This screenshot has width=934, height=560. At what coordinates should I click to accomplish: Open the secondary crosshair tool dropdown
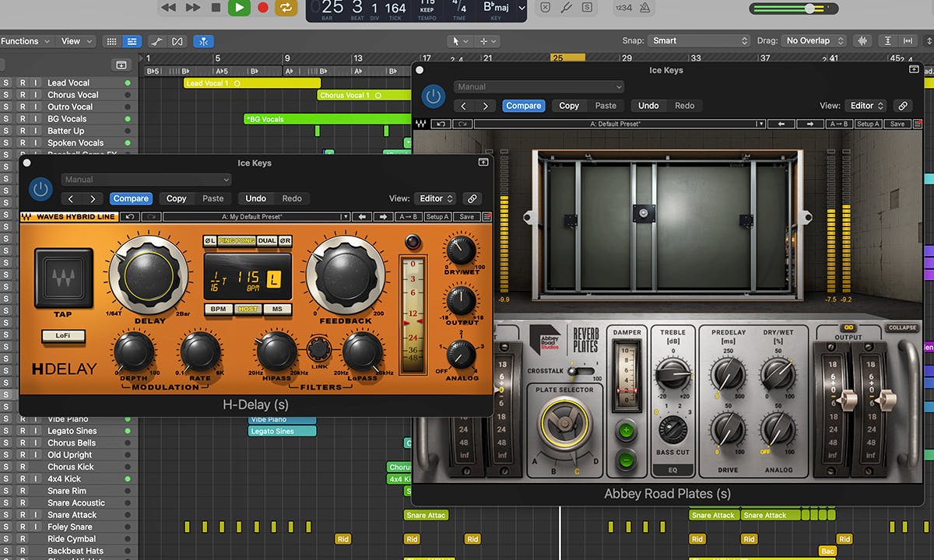tap(488, 41)
